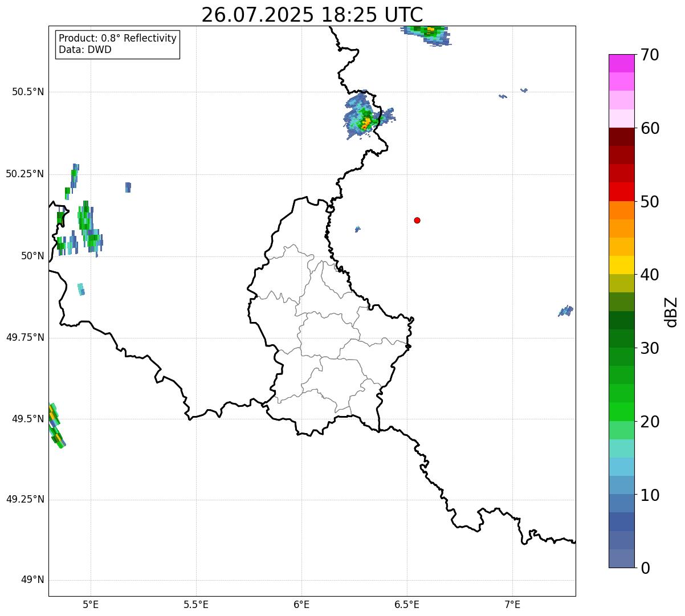Screen dimensions: 685x616
Task: Click the magenta top swatch of colorbar
Action: pyautogui.click(x=621, y=63)
